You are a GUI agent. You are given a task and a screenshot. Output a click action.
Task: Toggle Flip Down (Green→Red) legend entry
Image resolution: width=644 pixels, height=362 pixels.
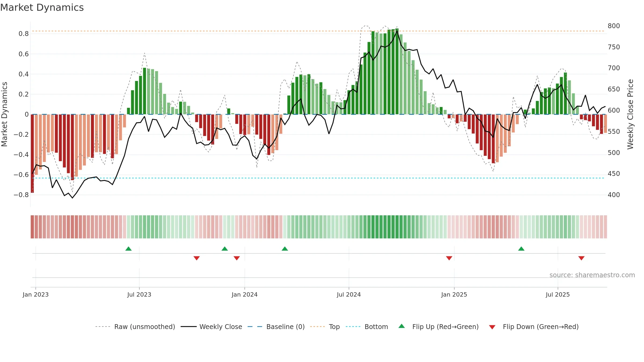pyautogui.click(x=534, y=327)
